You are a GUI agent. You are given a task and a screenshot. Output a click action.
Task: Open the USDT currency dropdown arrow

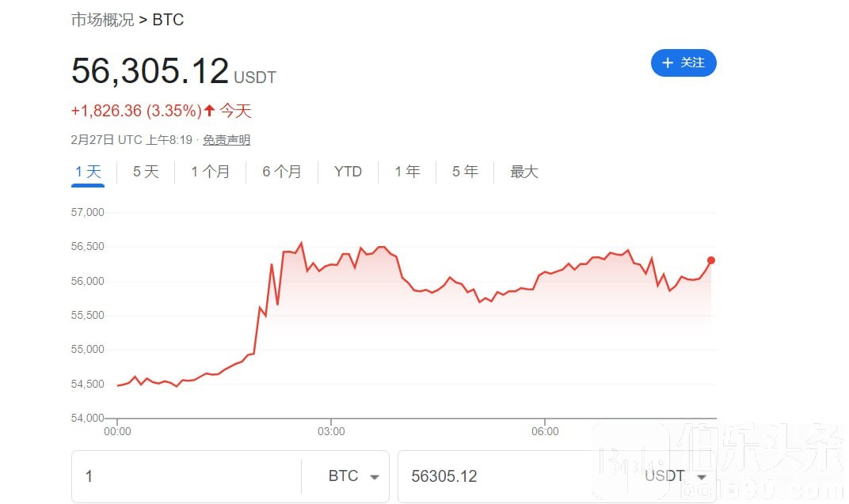click(x=702, y=477)
